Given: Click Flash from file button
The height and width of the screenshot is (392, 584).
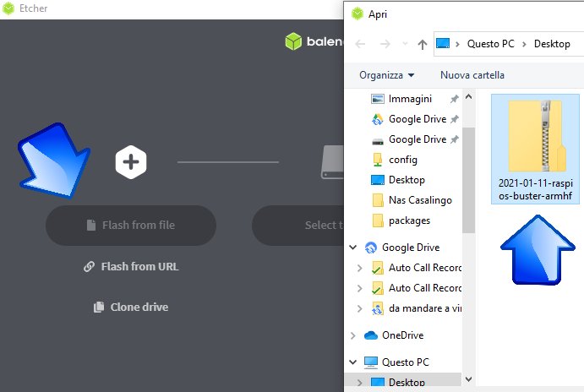Looking at the screenshot, I should point(131,226).
